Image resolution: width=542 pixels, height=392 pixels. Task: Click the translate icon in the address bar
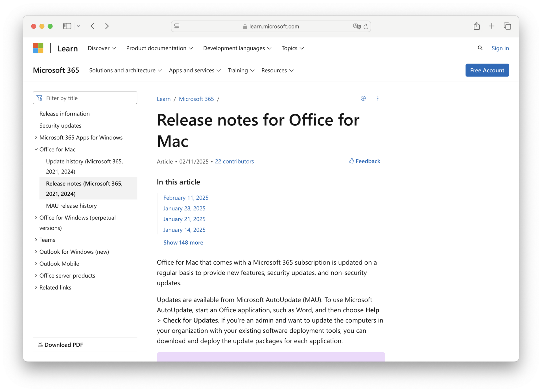point(357,26)
